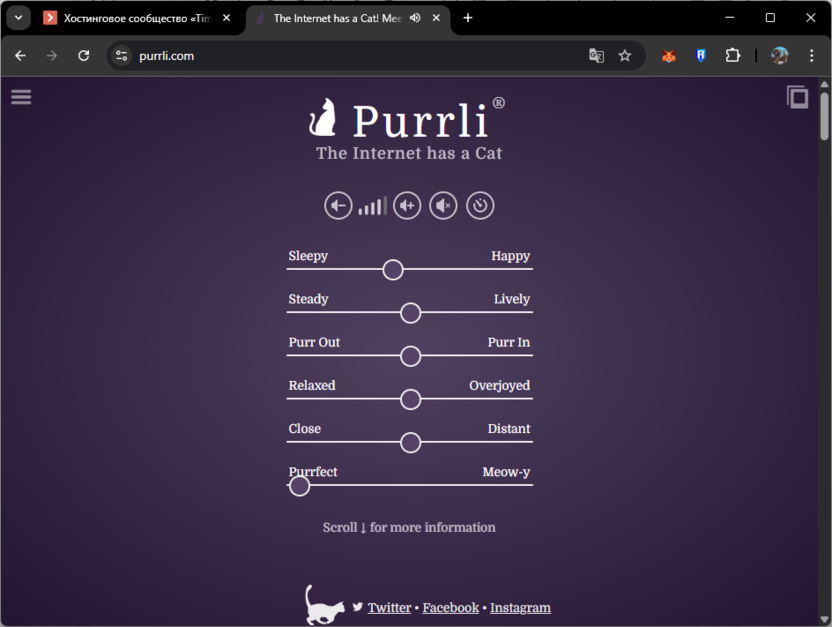The image size is (832, 627).
Task: Open the extensions puzzle-piece dropdown
Action: click(x=732, y=56)
